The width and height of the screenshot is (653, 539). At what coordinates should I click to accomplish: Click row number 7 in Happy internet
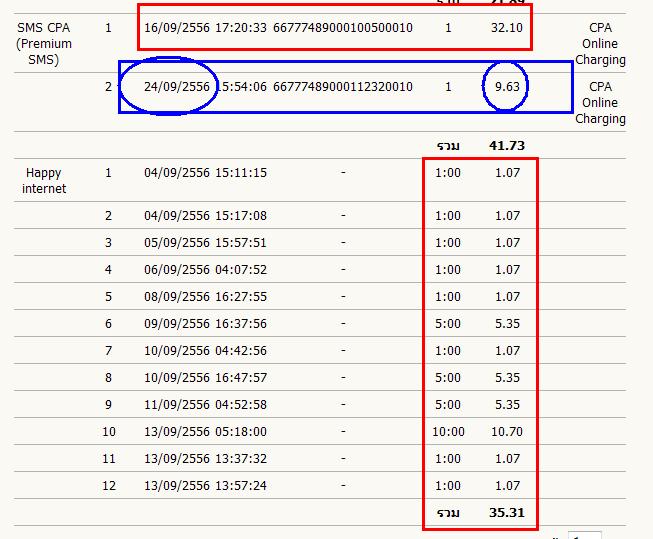tap(108, 350)
